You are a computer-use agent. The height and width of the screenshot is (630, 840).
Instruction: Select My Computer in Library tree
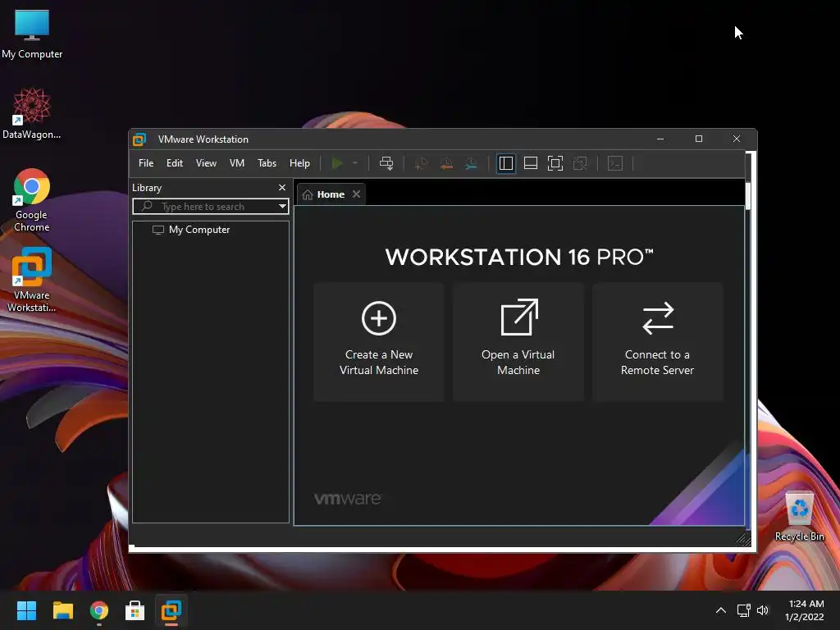191,230
